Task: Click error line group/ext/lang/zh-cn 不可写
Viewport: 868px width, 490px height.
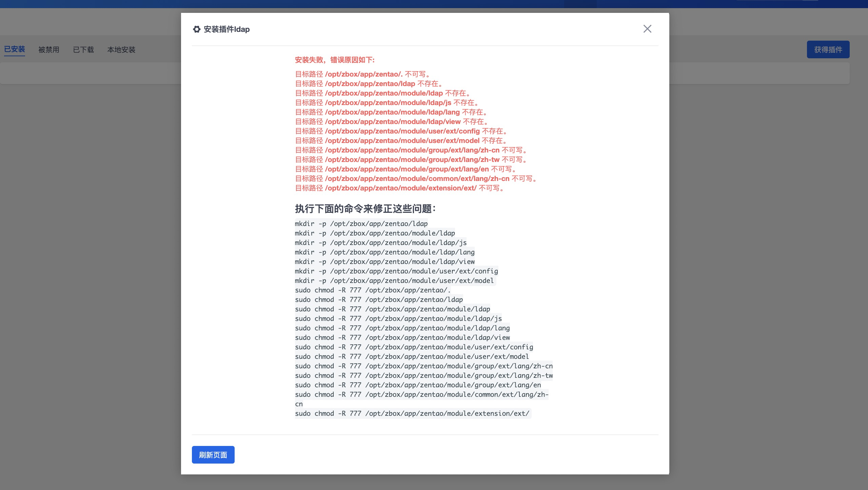Action: tap(411, 150)
